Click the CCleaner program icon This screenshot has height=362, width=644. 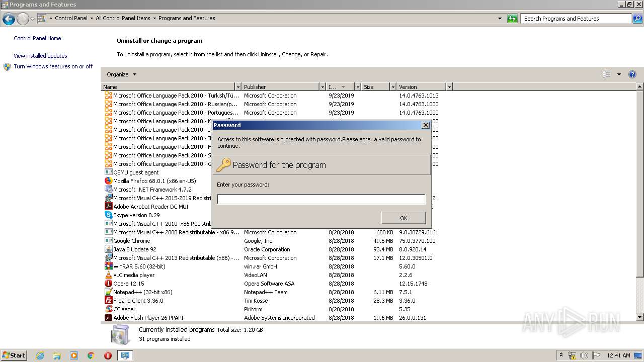(108, 309)
